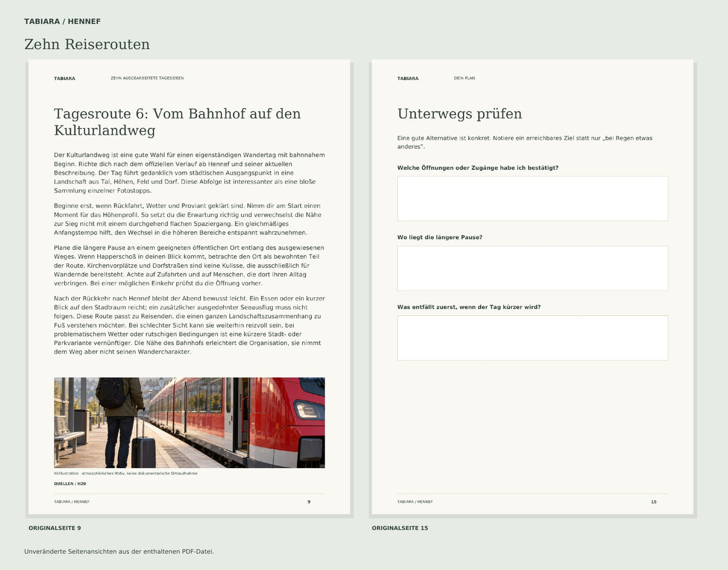Image resolution: width=728 pixels, height=570 pixels.
Task: Click the heading 'Tagesroute 6: Vom Bahnhof auf den Kulturlandweg'
Action: (177, 122)
